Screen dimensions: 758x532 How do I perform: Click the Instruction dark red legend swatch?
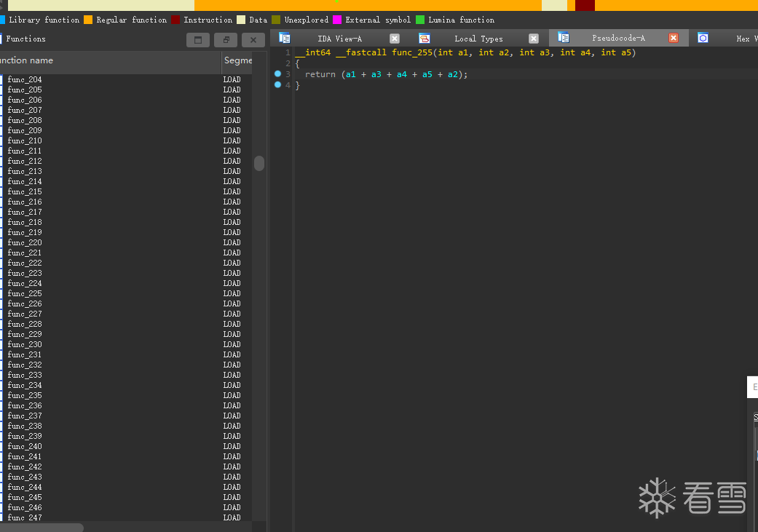(x=175, y=20)
